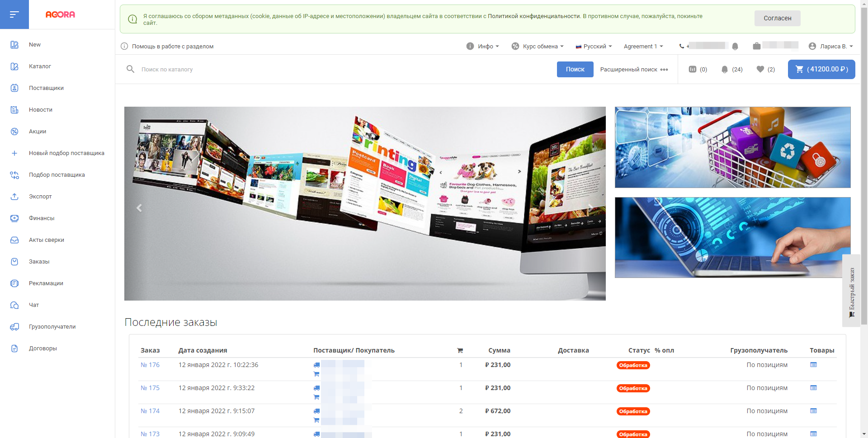Open order № 175 link
The image size is (868, 438).
(x=150, y=388)
